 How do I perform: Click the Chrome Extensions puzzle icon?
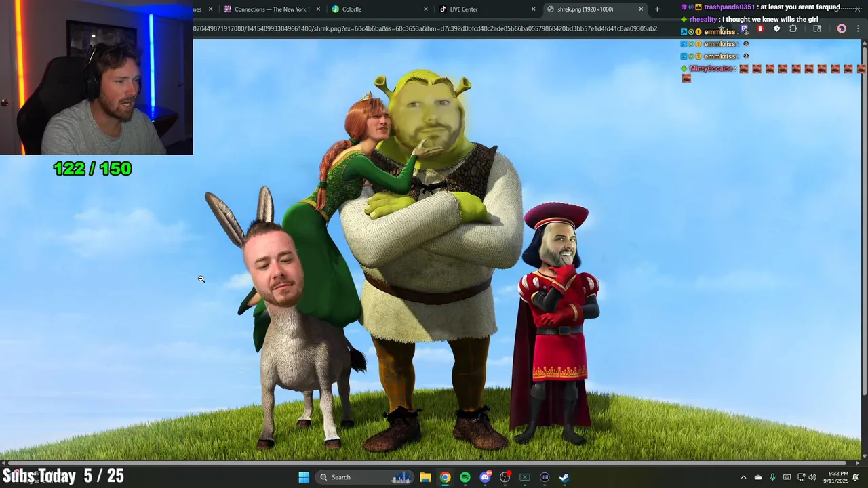click(x=793, y=28)
